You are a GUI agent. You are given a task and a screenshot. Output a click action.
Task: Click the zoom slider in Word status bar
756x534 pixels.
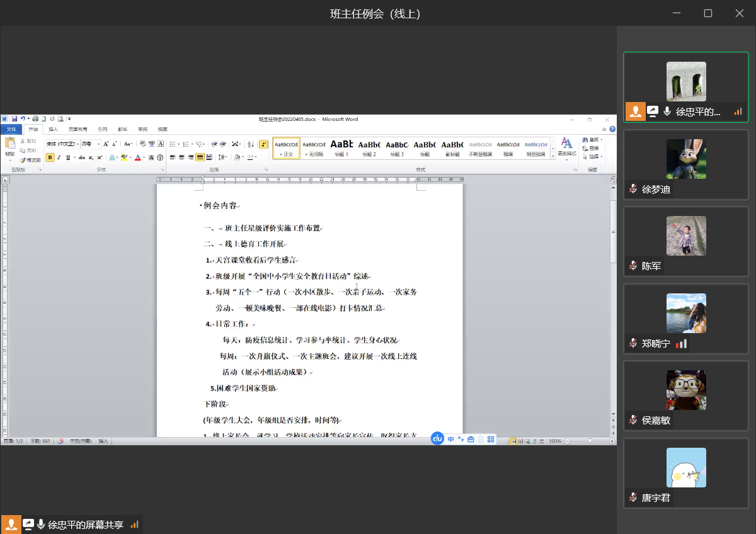590,441
